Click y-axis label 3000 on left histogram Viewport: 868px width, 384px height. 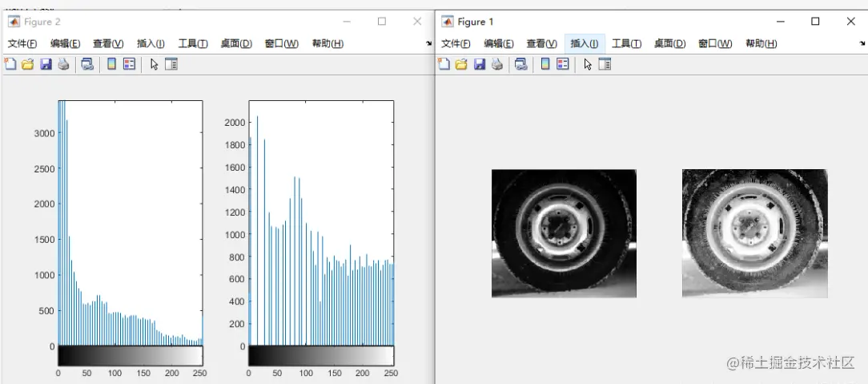pyautogui.click(x=45, y=133)
